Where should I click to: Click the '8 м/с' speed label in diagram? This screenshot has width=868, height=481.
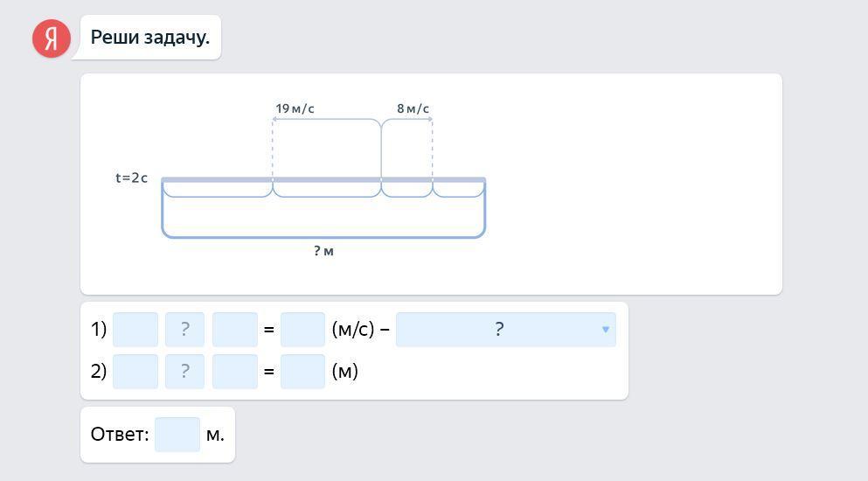click(413, 108)
